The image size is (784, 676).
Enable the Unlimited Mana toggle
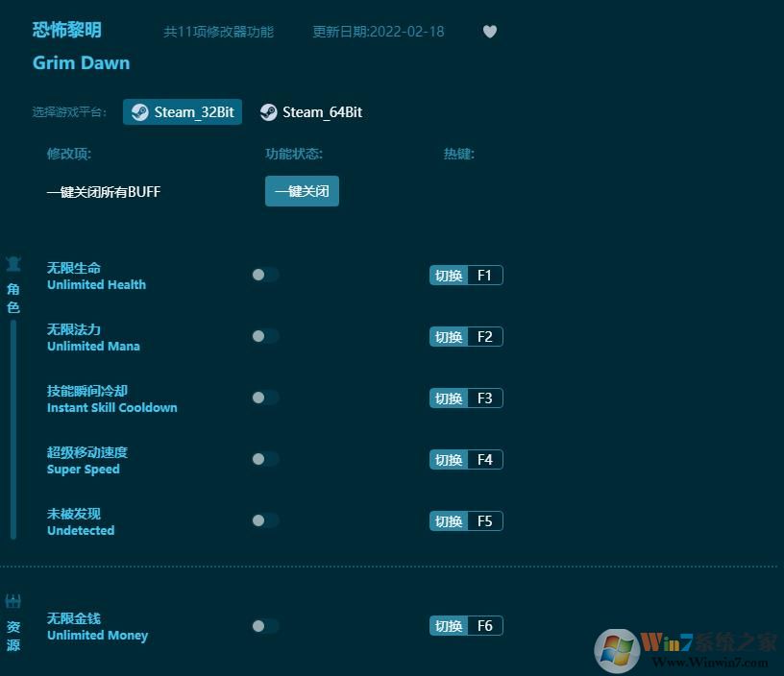(264, 336)
